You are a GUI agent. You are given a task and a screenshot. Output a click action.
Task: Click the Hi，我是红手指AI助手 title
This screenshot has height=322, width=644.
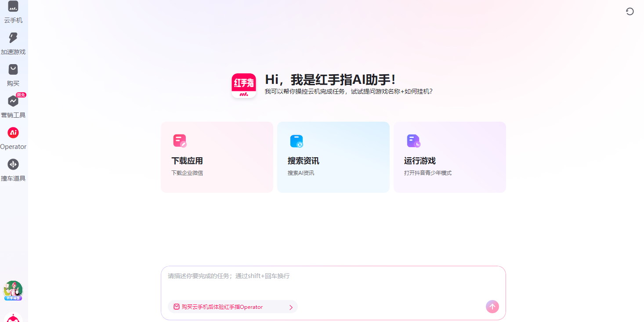331,80
